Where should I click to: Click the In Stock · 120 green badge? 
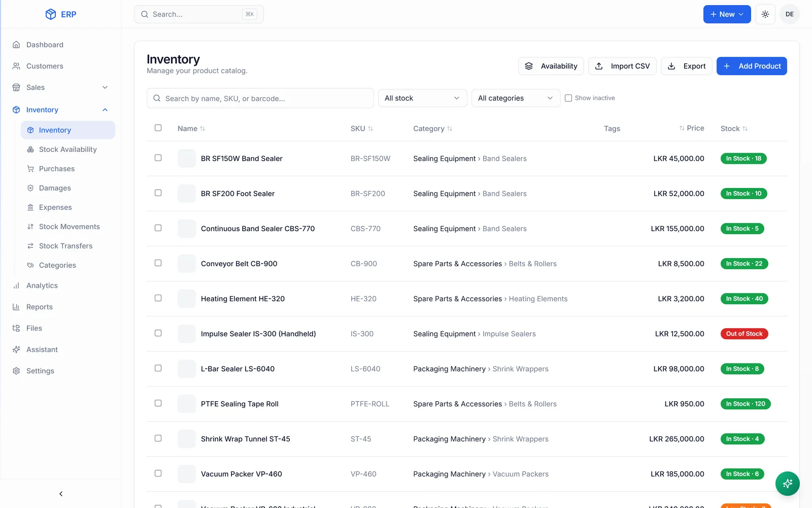tap(746, 404)
